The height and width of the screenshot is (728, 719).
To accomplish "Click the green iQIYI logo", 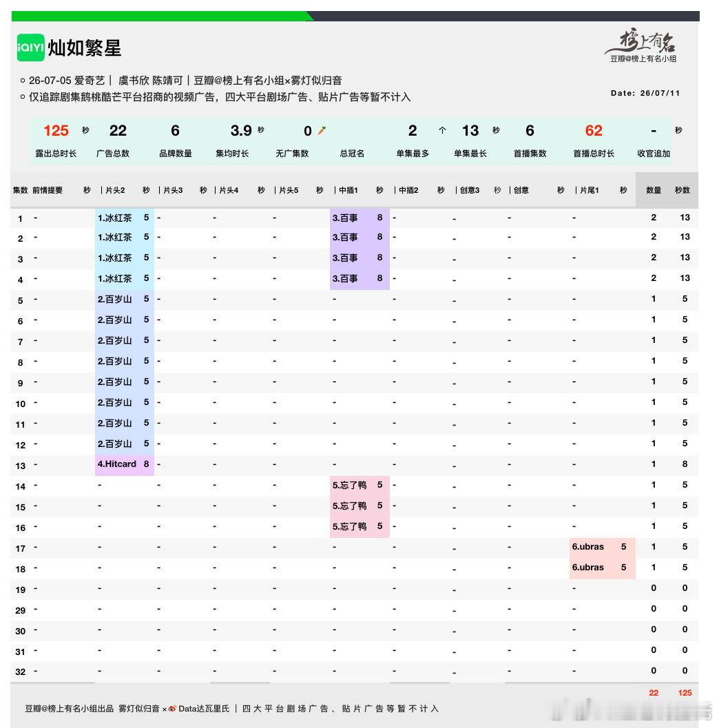I will pyautogui.click(x=30, y=48).
